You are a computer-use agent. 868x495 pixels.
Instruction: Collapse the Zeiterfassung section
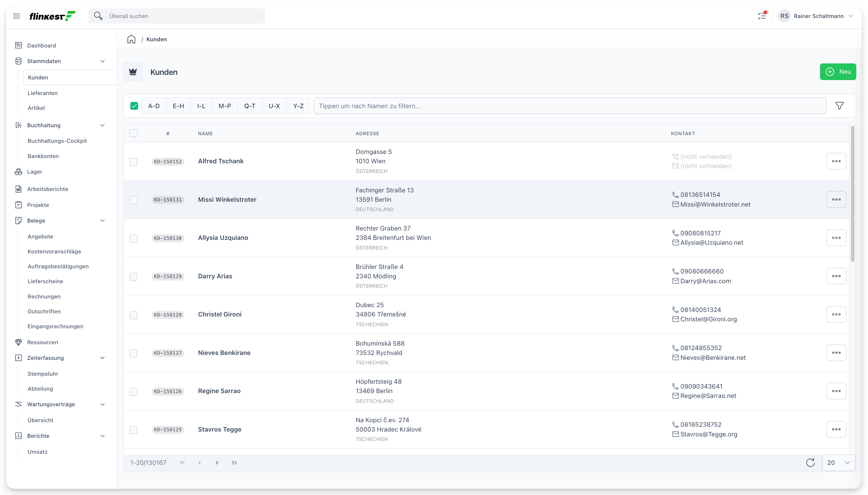pos(102,358)
